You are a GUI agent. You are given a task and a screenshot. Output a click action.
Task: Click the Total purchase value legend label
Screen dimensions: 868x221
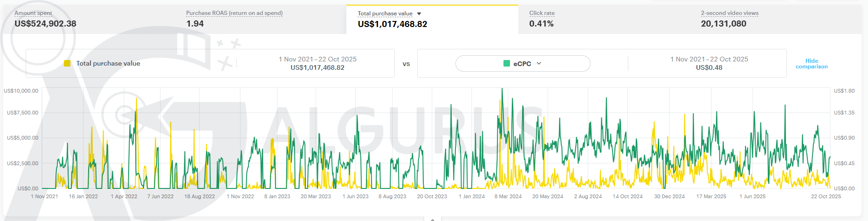tap(108, 63)
